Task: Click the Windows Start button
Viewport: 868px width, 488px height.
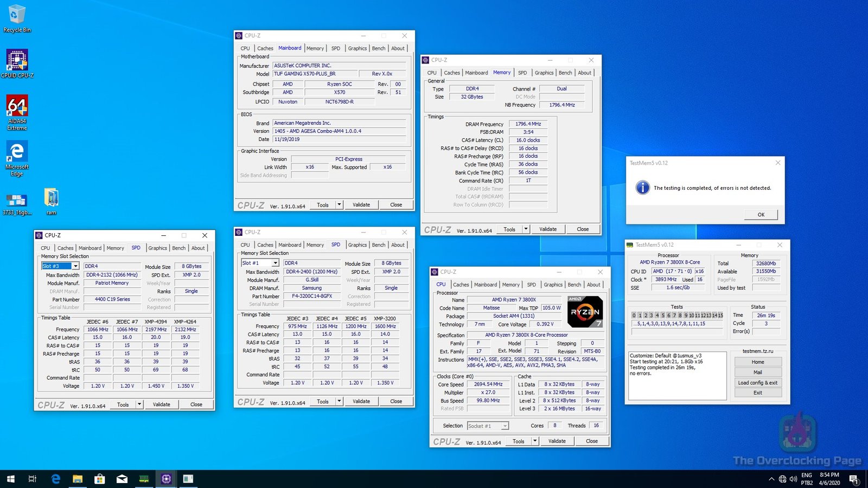Action: pos(10,479)
